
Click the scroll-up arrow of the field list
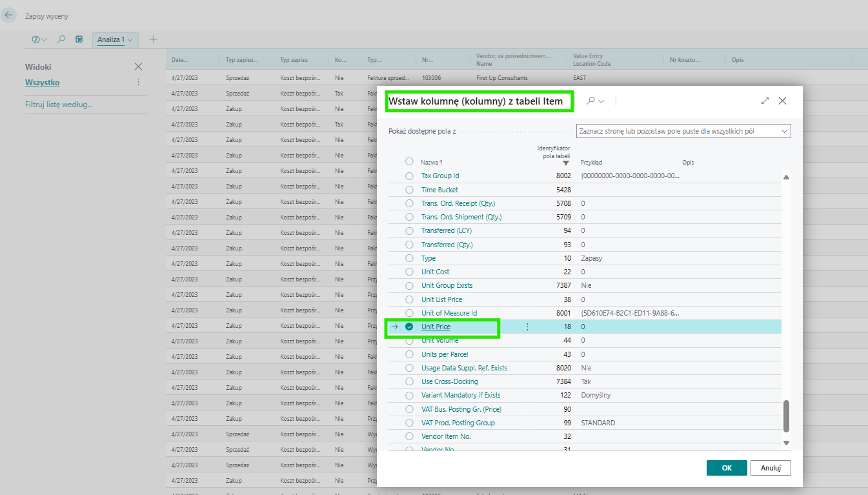tap(786, 177)
